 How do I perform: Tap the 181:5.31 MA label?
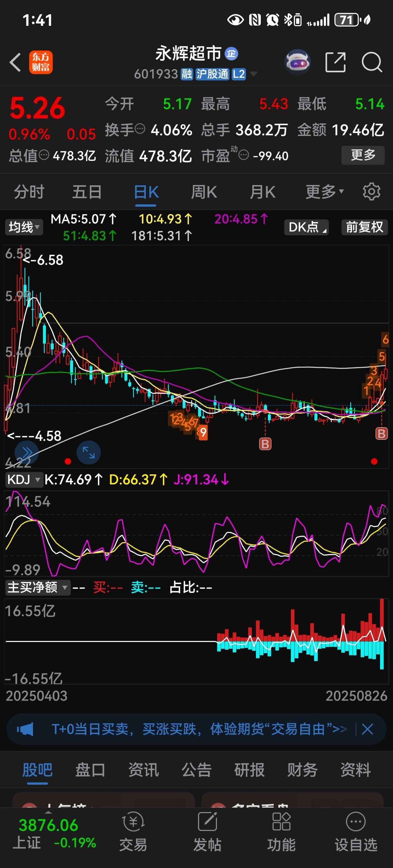pos(162,236)
